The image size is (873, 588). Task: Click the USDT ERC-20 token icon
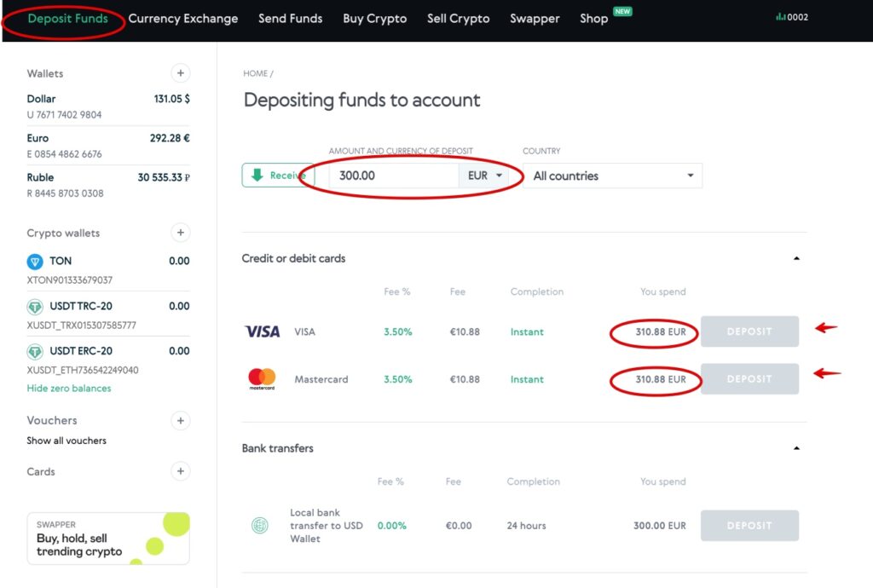click(34, 351)
